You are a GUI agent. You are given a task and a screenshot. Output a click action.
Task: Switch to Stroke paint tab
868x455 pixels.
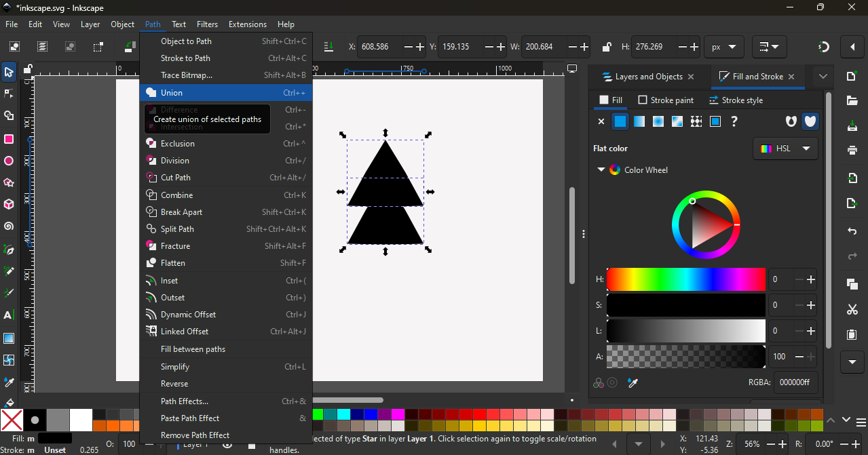pyautogui.click(x=666, y=100)
